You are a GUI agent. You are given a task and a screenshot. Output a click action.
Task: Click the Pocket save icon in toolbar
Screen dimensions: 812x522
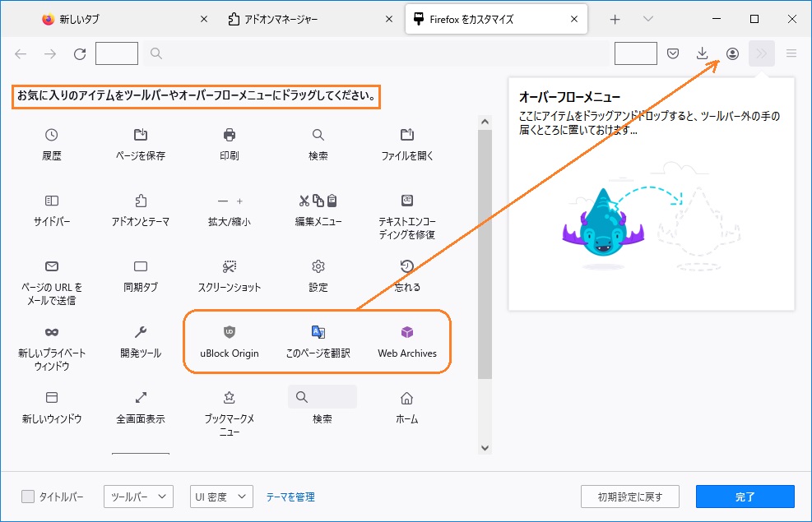[673, 53]
